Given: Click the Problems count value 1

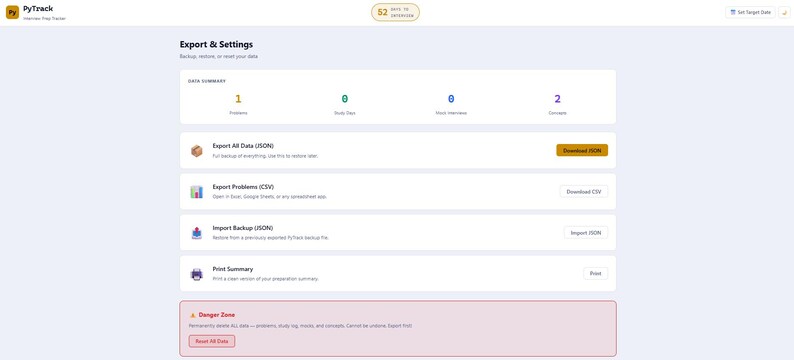Looking at the screenshot, I should pos(238,99).
